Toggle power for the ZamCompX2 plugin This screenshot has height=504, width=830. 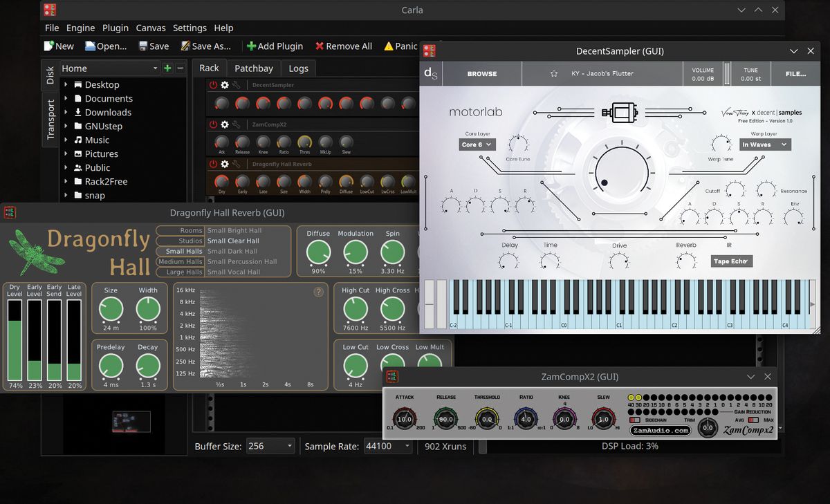pos(212,124)
